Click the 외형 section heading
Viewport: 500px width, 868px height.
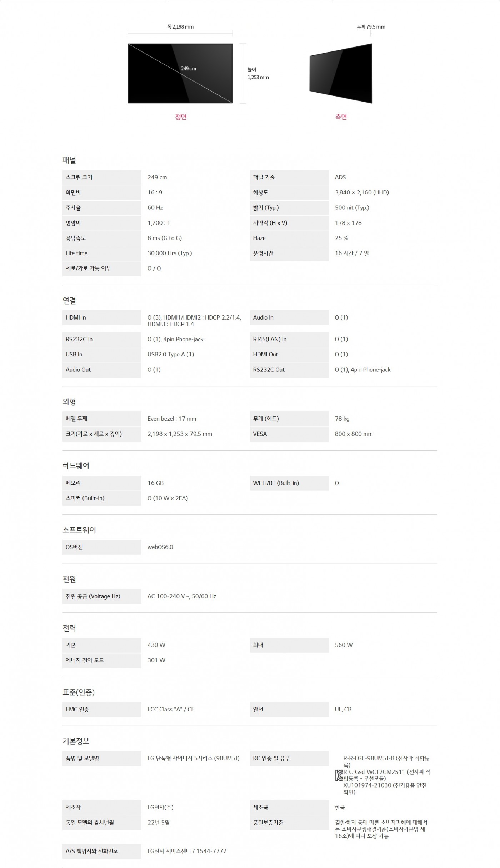[x=69, y=402]
